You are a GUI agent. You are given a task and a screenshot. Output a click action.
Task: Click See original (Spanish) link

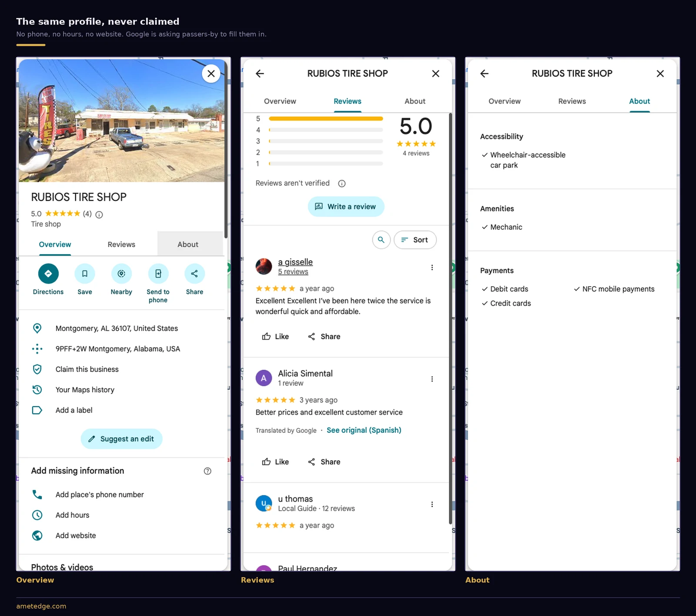pyautogui.click(x=364, y=430)
